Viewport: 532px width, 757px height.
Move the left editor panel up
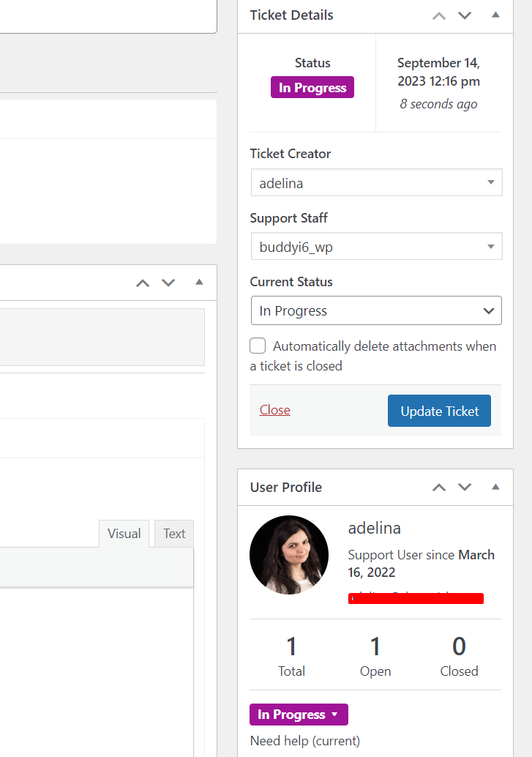143,283
